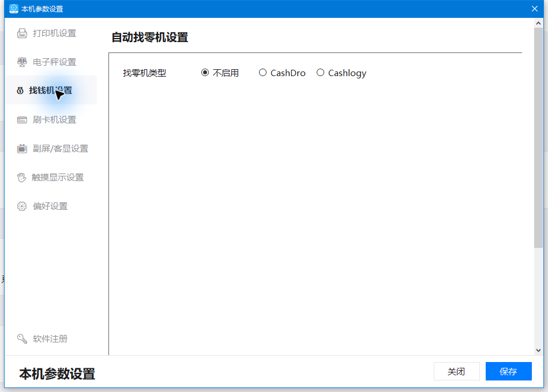
Task: Open the 触摸显示设置 section
Action: [x=51, y=178]
